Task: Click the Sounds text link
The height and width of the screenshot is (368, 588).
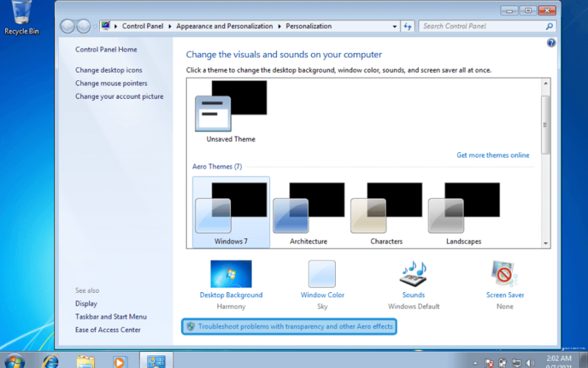Action: click(413, 295)
